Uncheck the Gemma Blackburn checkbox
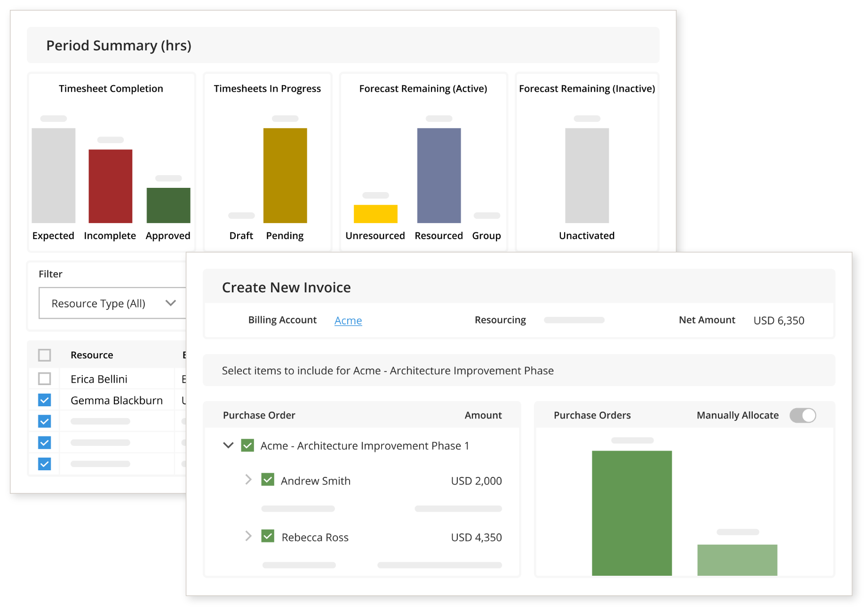 coord(45,400)
